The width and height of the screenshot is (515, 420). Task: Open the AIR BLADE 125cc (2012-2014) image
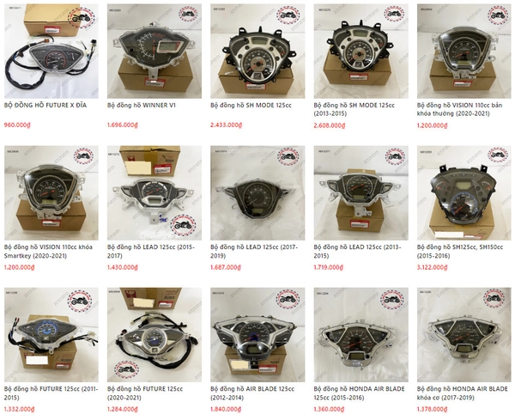(x=257, y=335)
